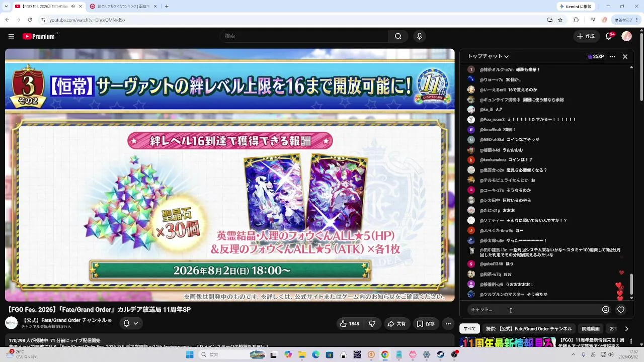Open the emoji picker in chat
This screenshot has height=362, width=644.
tap(606, 310)
